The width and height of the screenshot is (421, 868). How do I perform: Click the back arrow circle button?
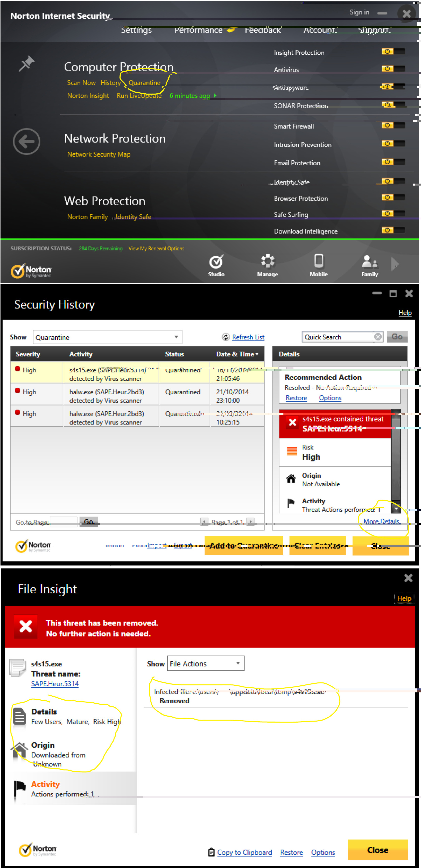(27, 141)
